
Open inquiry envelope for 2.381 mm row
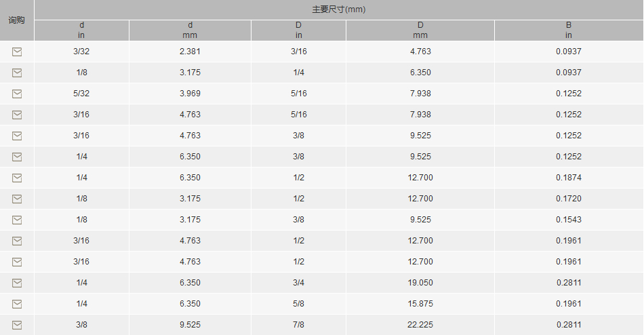[x=17, y=52]
